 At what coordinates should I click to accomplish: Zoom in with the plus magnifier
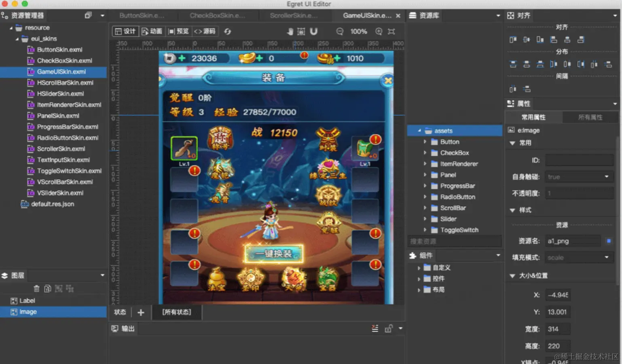(x=379, y=32)
